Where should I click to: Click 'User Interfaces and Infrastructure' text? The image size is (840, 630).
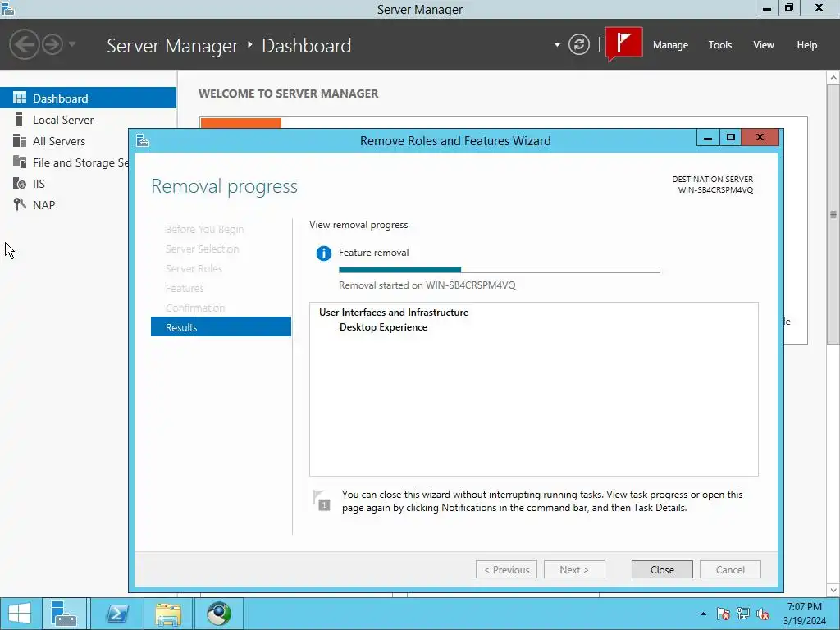coord(394,313)
